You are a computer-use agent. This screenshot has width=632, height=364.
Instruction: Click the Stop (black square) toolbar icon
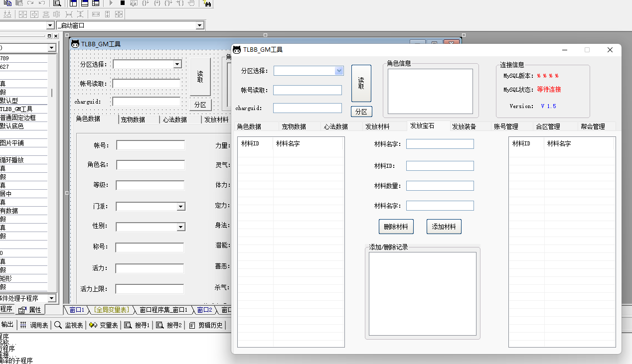coord(122,3)
